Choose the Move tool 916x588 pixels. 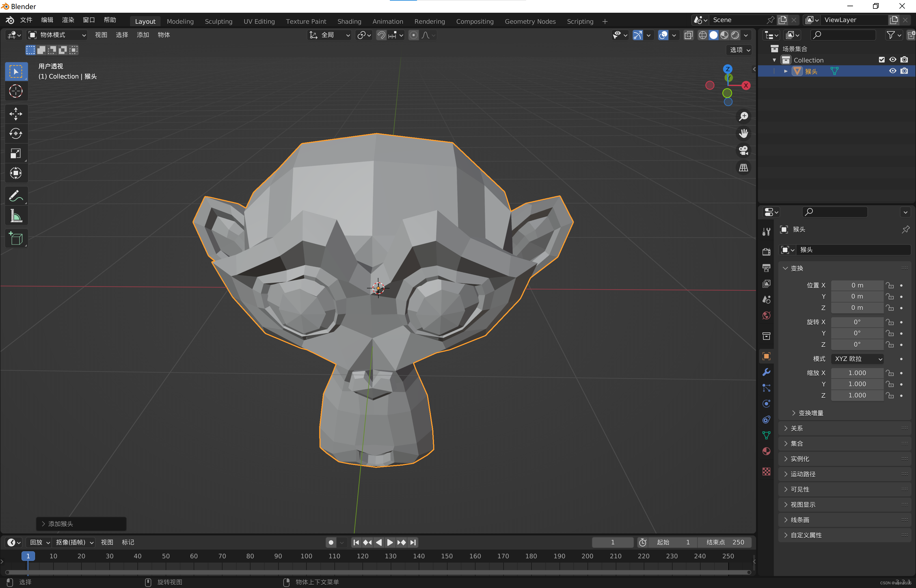[x=16, y=114]
